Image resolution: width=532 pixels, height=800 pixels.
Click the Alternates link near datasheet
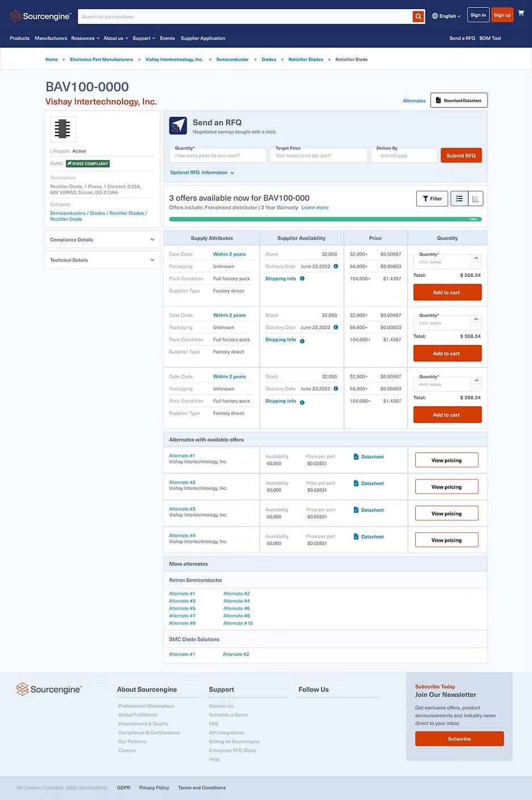[x=414, y=101]
